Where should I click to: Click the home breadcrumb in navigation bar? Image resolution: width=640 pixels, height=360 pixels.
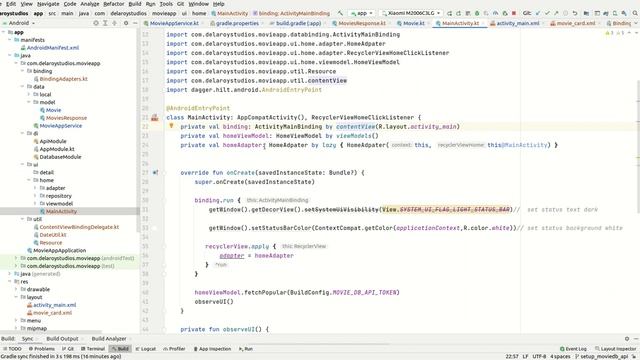click(x=199, y=13)
